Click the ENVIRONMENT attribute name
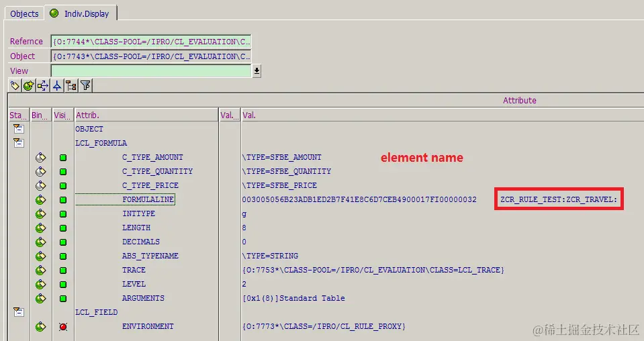644x341 pixels. coord(148,326)
